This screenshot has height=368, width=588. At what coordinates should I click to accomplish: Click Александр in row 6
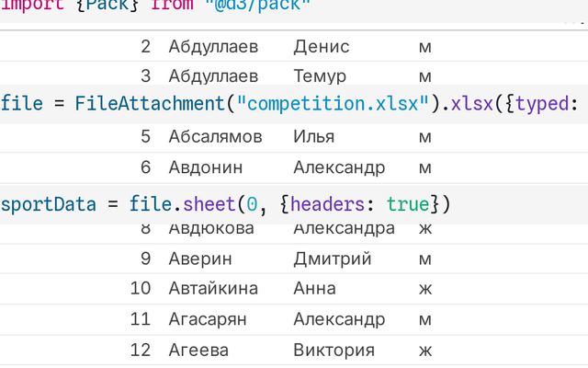pyautogui.click(x=339, y=167)
